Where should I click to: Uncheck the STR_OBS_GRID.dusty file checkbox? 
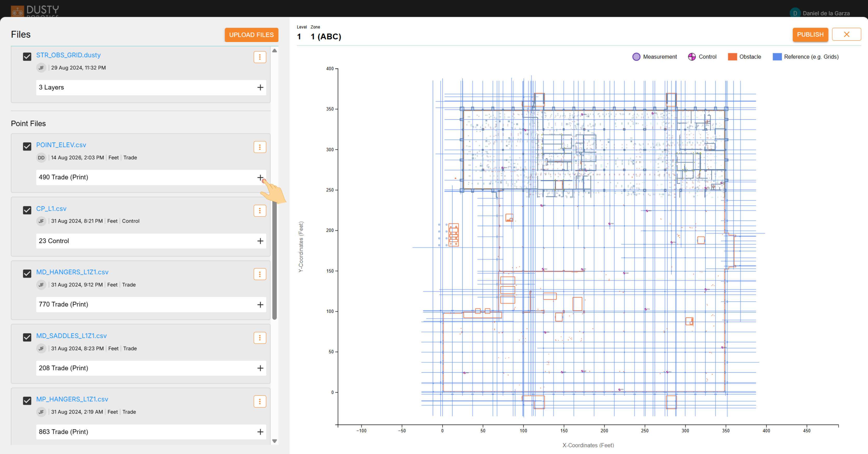(x=27, y=57)
